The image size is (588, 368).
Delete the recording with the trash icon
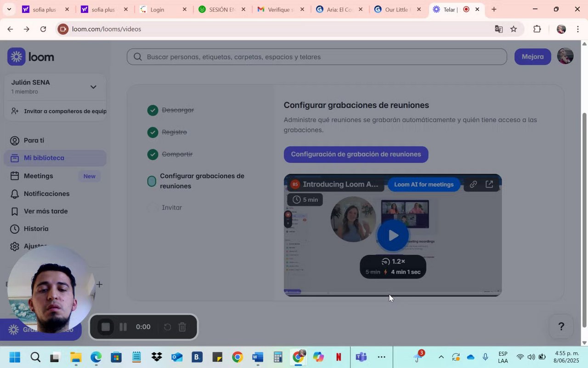[x=182, y=327]
